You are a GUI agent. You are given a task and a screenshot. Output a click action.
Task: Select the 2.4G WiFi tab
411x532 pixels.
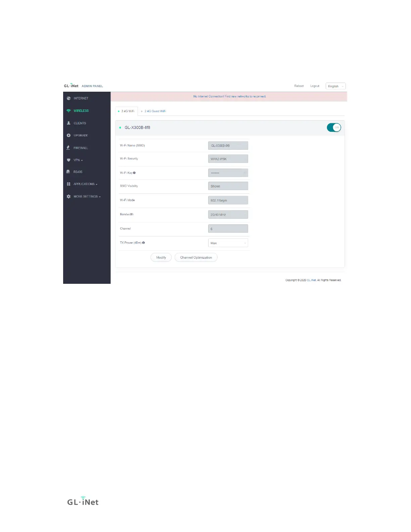tap(126, 111)
